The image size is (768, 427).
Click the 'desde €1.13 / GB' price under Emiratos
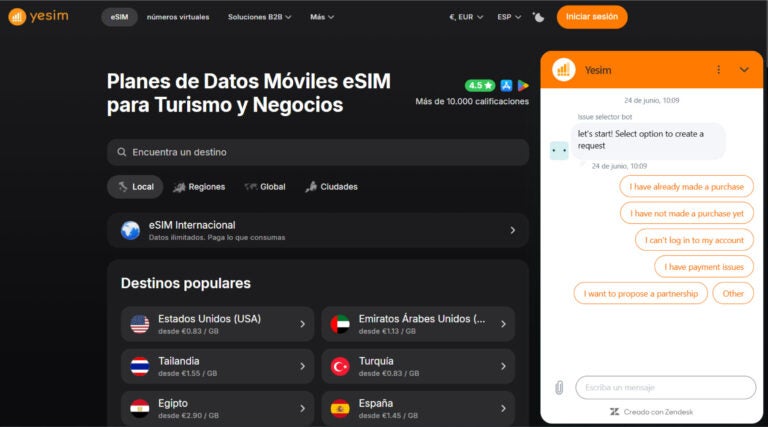click(387, 332)
